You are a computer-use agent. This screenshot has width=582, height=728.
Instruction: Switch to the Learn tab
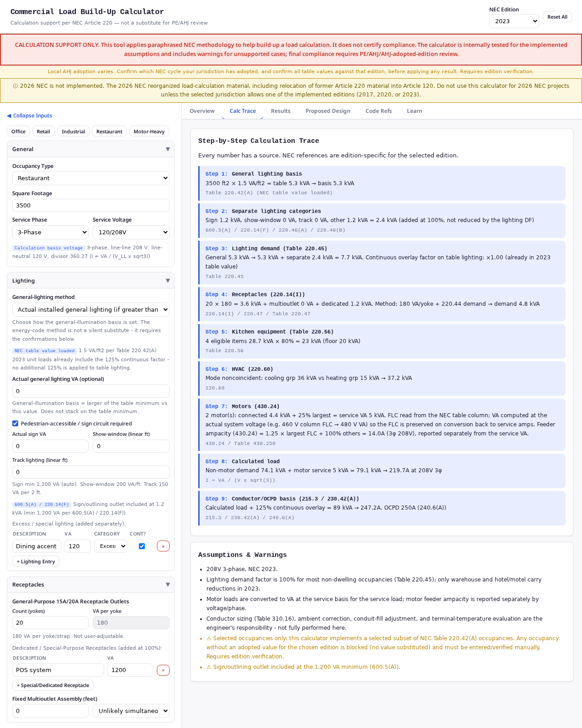click(415, 111)
